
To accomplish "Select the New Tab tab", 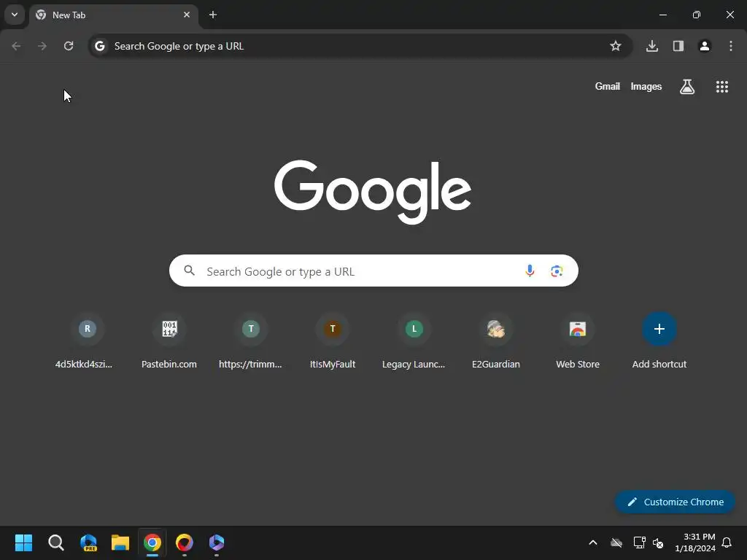I will coord(113,15).
